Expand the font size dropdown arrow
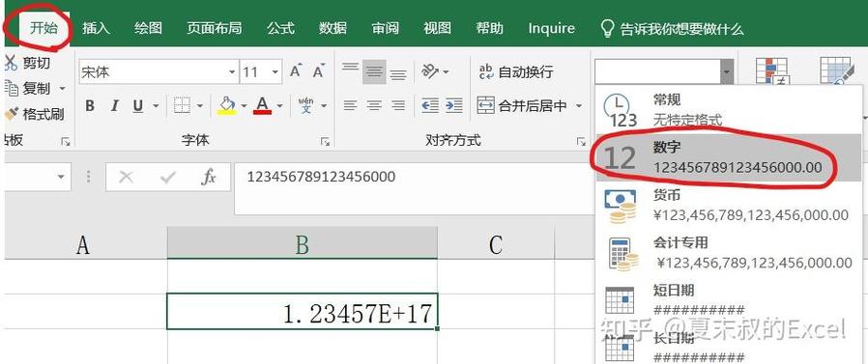Screen dimensions: 868x364 (275, 71)
